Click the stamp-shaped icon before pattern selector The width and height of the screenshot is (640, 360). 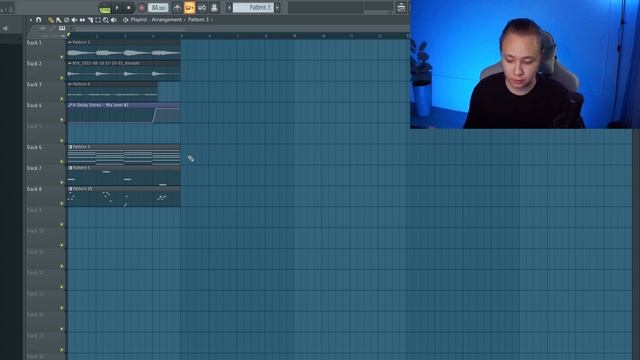pyautogui.click(x=214, y=8)
